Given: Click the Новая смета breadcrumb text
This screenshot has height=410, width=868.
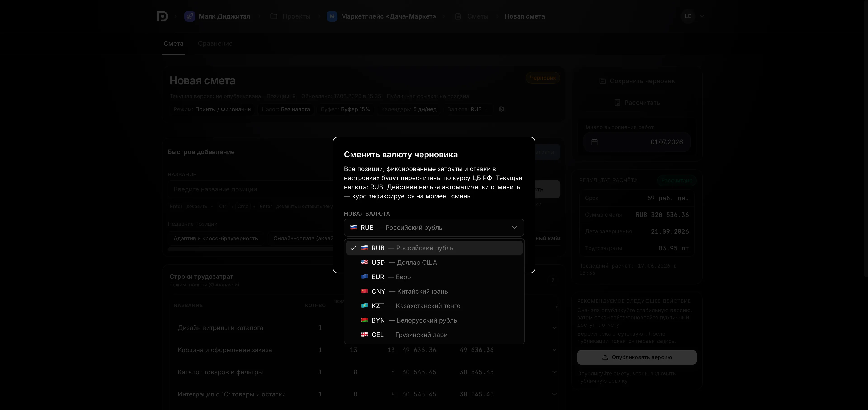Looking at the screenshot, I should pos(525,16).
